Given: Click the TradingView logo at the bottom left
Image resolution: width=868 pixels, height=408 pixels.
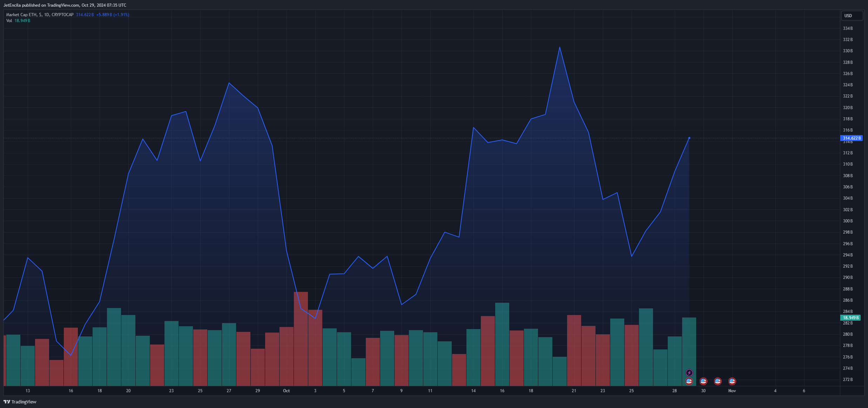Looking at the screenshot, I should (20, 402).
